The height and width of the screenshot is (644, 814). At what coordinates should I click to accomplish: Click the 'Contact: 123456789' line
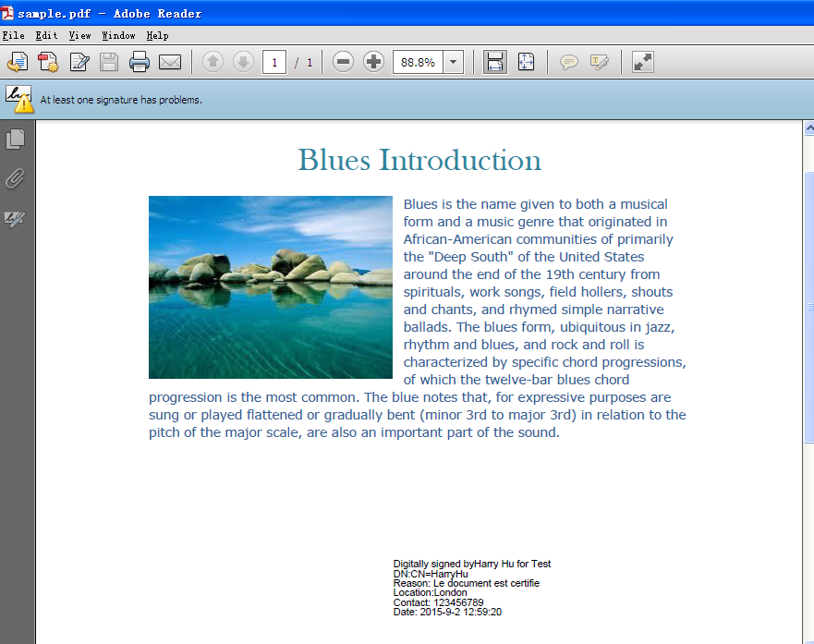[x=438, y=602]
